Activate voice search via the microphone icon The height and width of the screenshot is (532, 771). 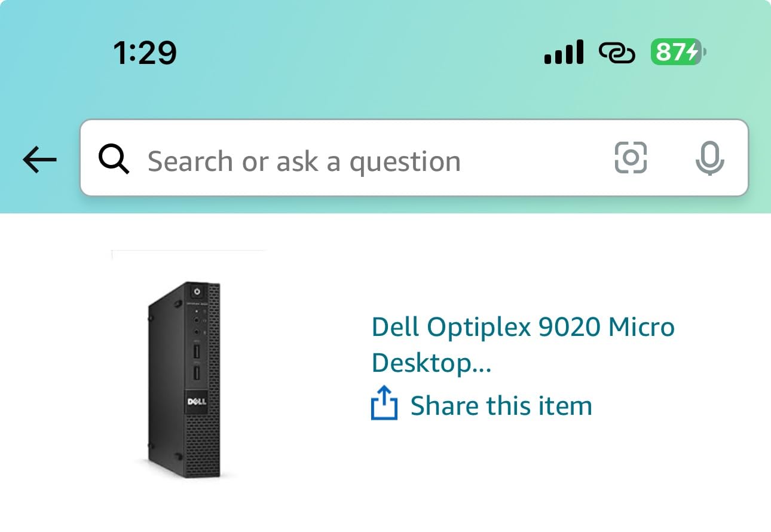tap(709, 158)
